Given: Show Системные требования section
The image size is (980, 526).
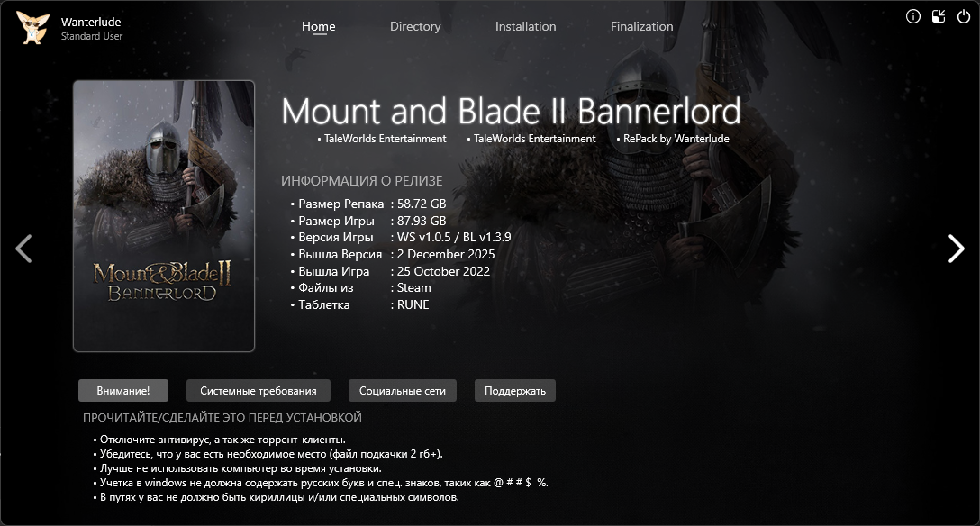Looking at the screenshot, I should 259,390.
